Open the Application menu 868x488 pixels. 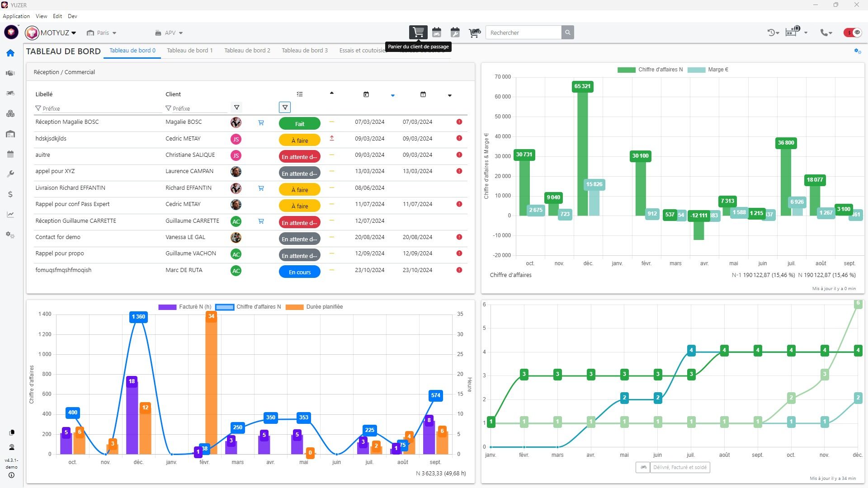click(x=16, y=16)
